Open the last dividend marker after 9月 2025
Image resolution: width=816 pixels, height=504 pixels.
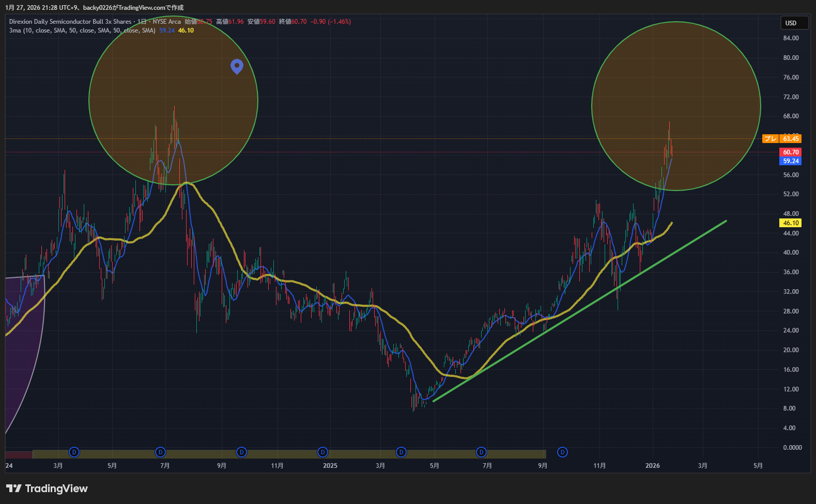point(562,452)
